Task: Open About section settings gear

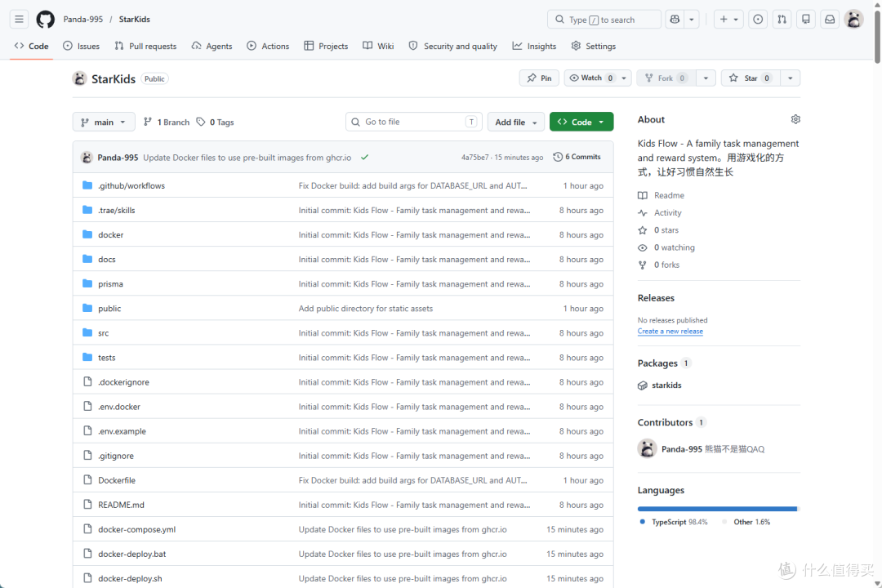Action: (795, 119)
